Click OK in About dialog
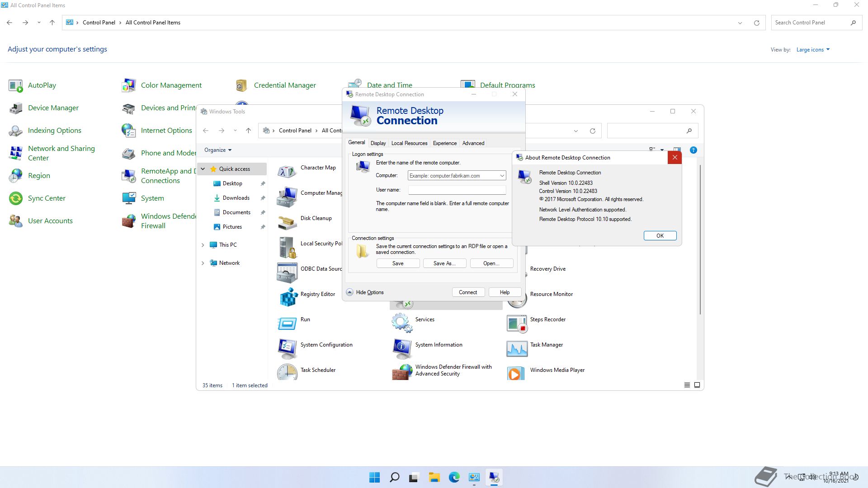 click(x=660, y=236)
